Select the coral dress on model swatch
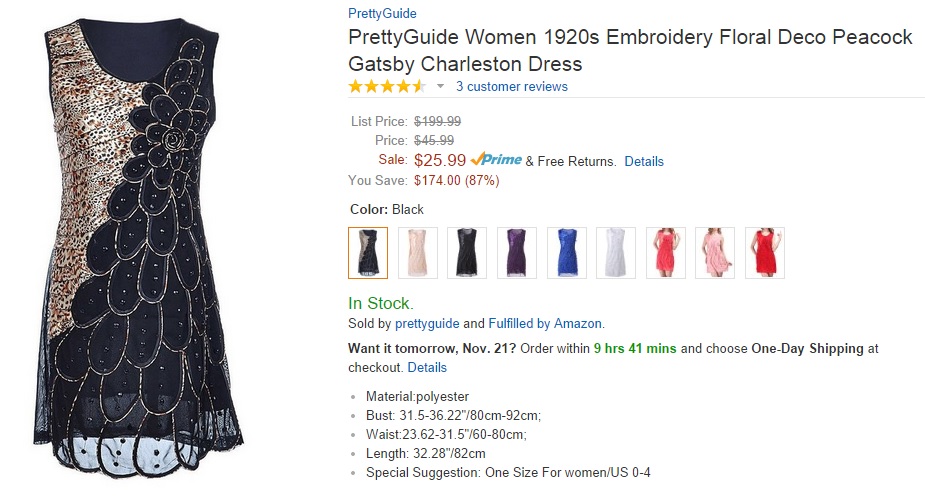Image resolution: width=925 pixels, height=496 pixels. (666, 252)
